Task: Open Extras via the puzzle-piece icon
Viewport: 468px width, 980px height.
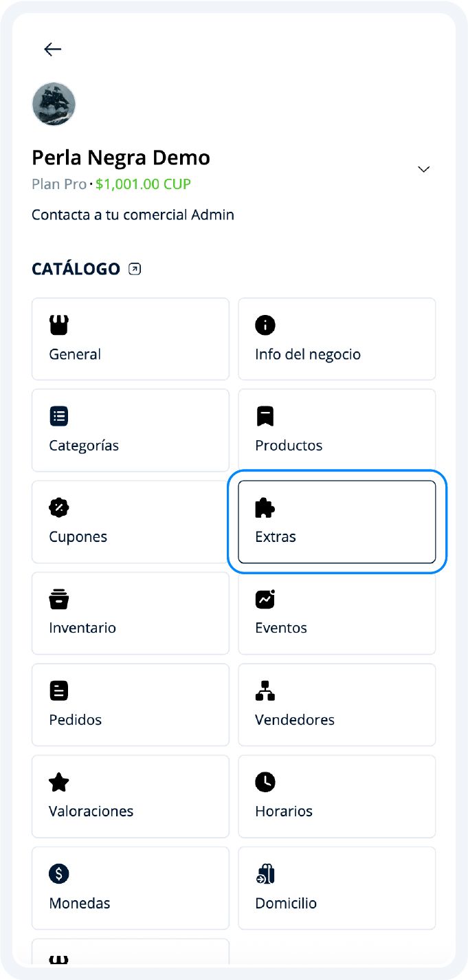Action: click(x=265, y=508)
